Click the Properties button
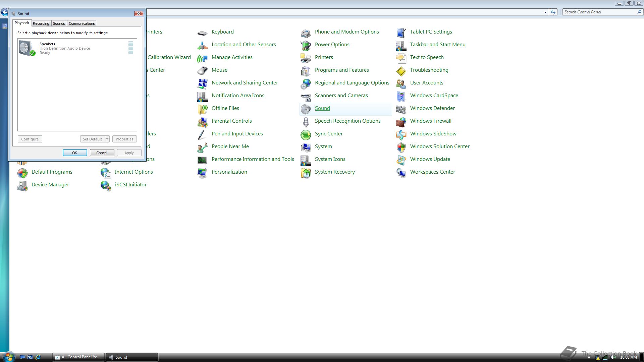The width and height of the screenshot is (644, 362). 124,139
